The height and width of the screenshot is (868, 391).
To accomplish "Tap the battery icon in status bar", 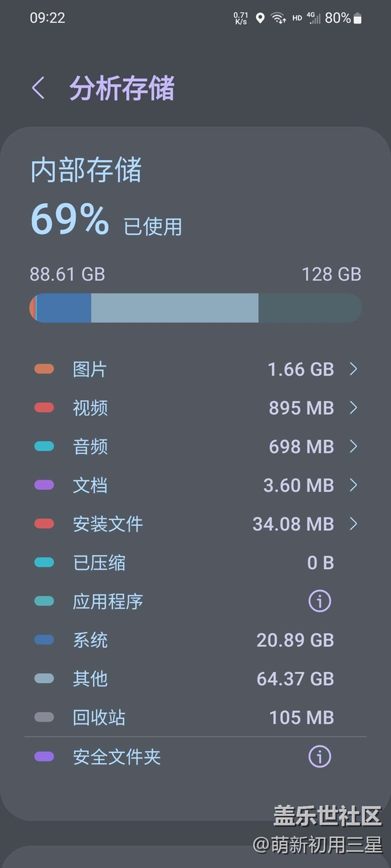I will (x=358, y=19).
